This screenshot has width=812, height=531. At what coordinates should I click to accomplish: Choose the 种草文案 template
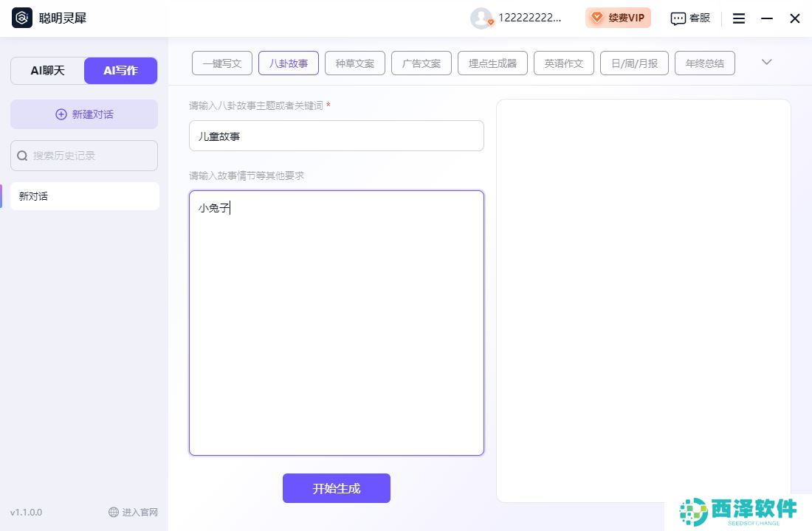(x=355, y=63)
